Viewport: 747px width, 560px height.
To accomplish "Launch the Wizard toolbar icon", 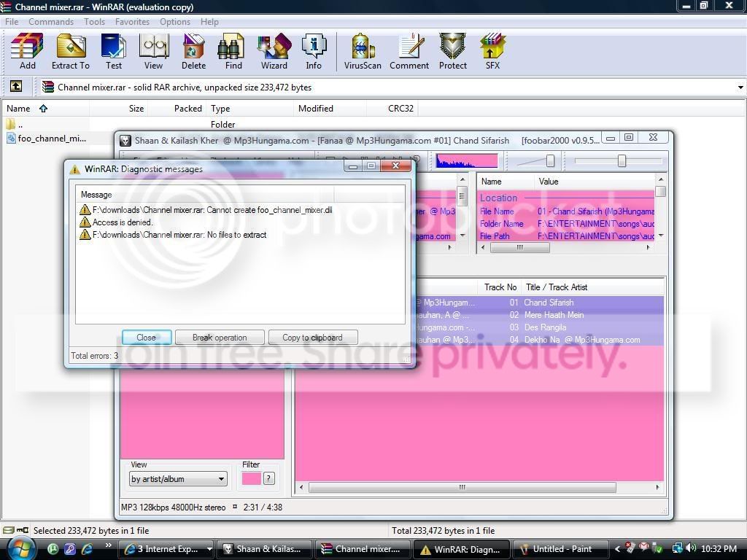I will [x=274, y=52].
